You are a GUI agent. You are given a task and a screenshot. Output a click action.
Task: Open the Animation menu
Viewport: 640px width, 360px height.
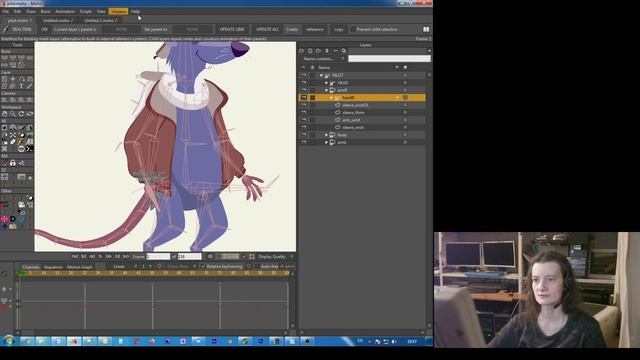pos(64,11)
